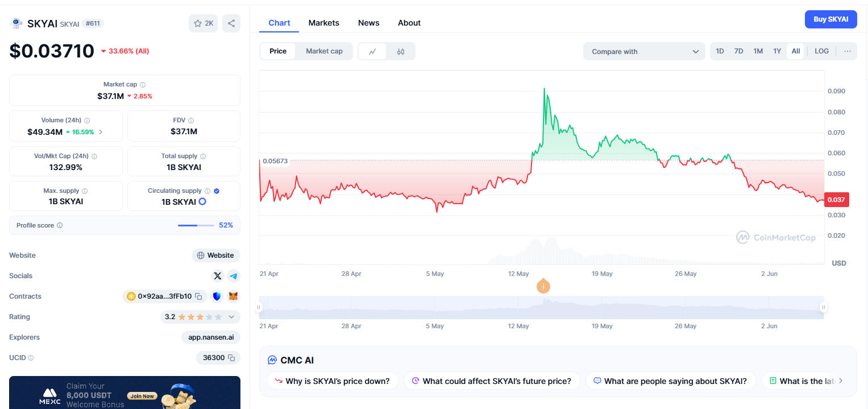868x409 pixels.
Task: Click the verified badge by Circulating supply
Action: [x=217, y=191]
